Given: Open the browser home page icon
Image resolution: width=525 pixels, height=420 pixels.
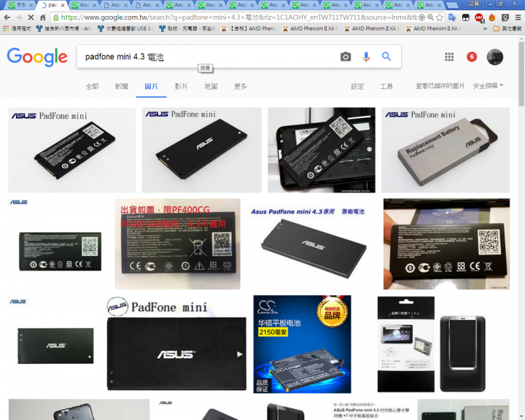Looking at the screenshot, I should [x=43, y=17].
